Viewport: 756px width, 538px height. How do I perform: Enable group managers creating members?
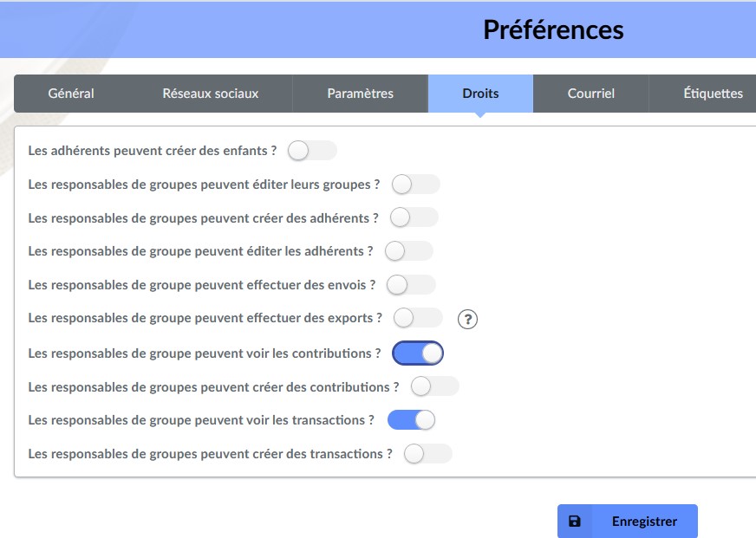414,217
